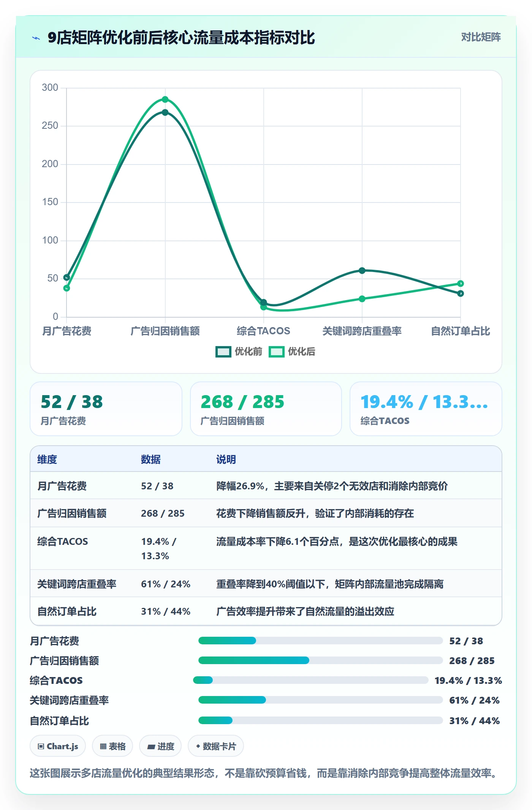Click the chart title 9店矩阵优化前后核心流量成本指标对比
The height and width of the screenshot is (810, 532).
[x=181, y=38]
